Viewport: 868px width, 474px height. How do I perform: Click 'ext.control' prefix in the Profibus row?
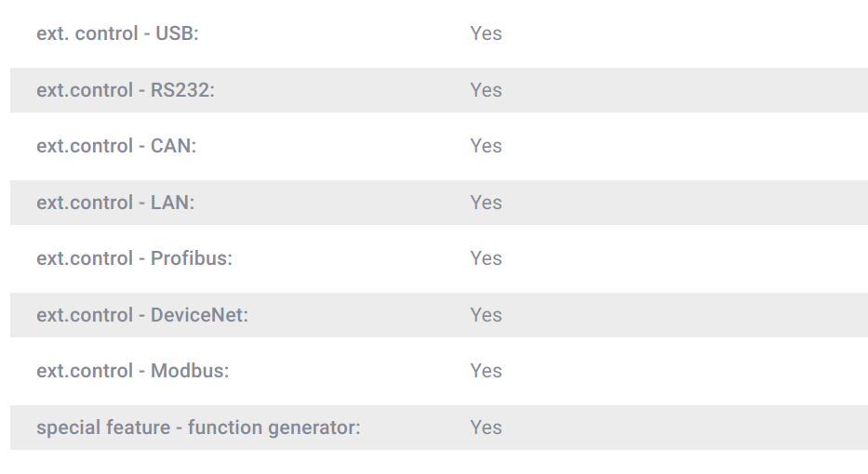click(x=85, y=258)
